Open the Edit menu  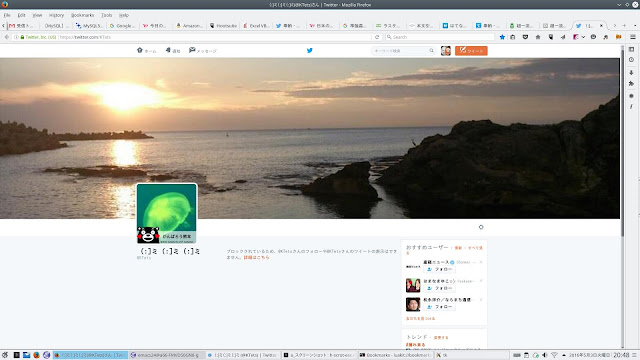[x=21, y=15]
